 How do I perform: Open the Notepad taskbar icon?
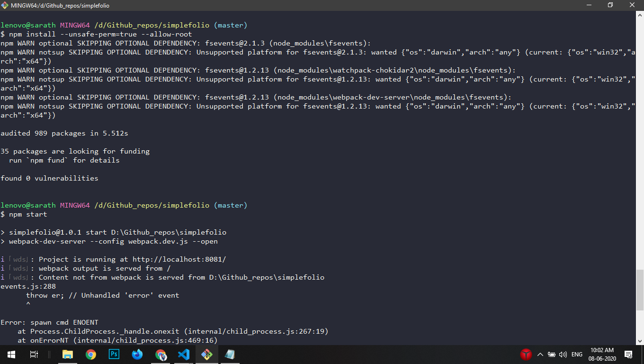click(230, 354)
